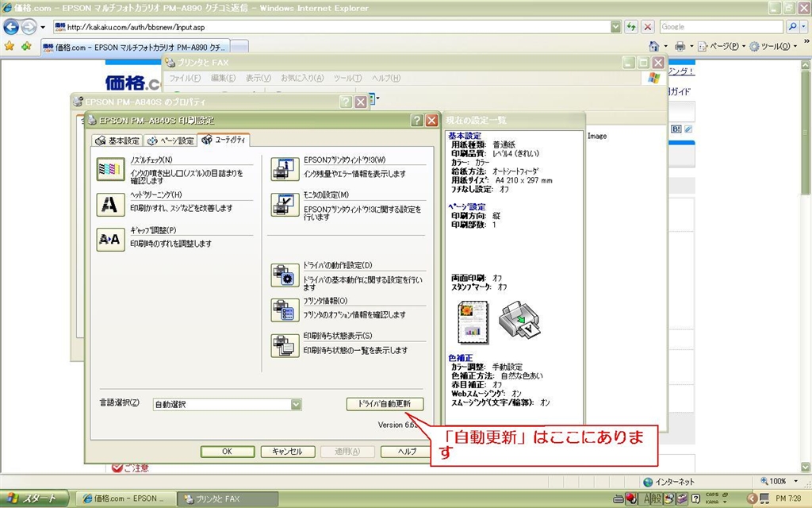Click the ドライバ自動更新 button
Screen dimensions: 812x508
385,404
